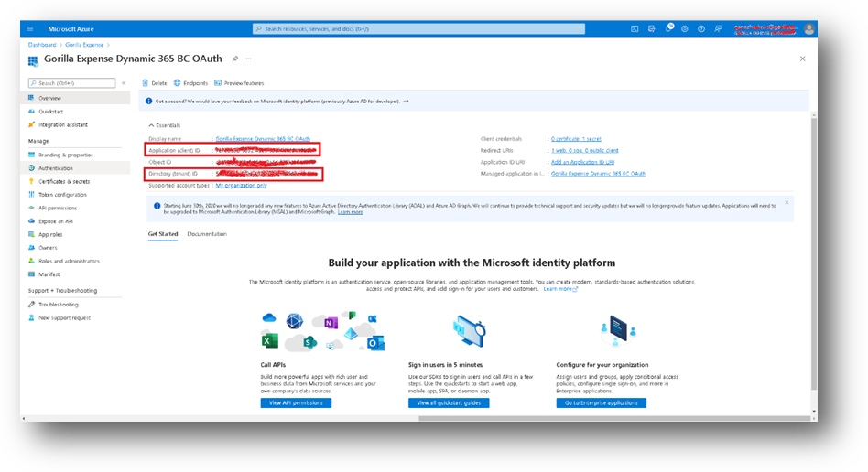Open Cloud Shell from the top bar

(x=635, y=28)
